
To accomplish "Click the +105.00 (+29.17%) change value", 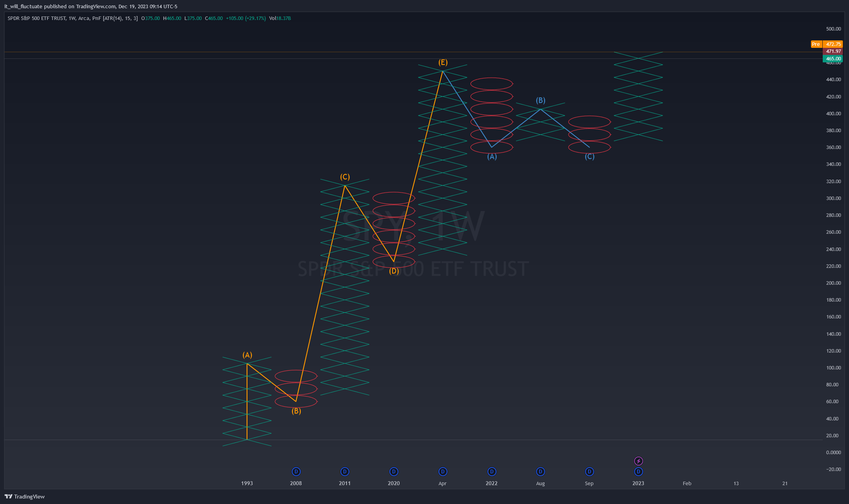I will (246, 18).
